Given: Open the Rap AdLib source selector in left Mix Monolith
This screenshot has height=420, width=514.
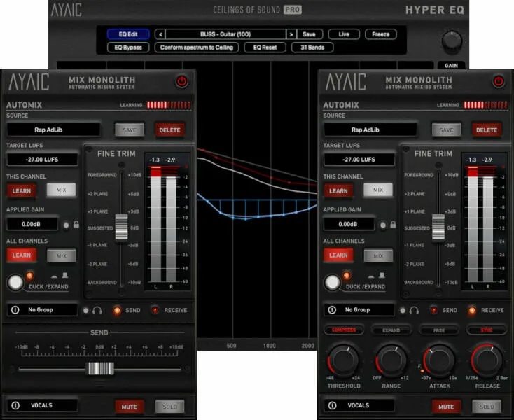Looking at the screenshot, I should tap(53, 129).
